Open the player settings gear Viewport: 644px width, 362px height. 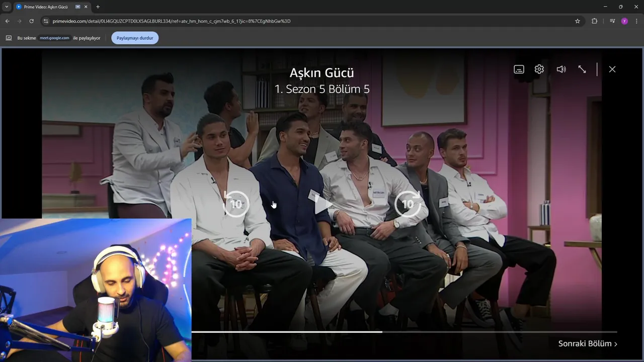click(539, 69)
